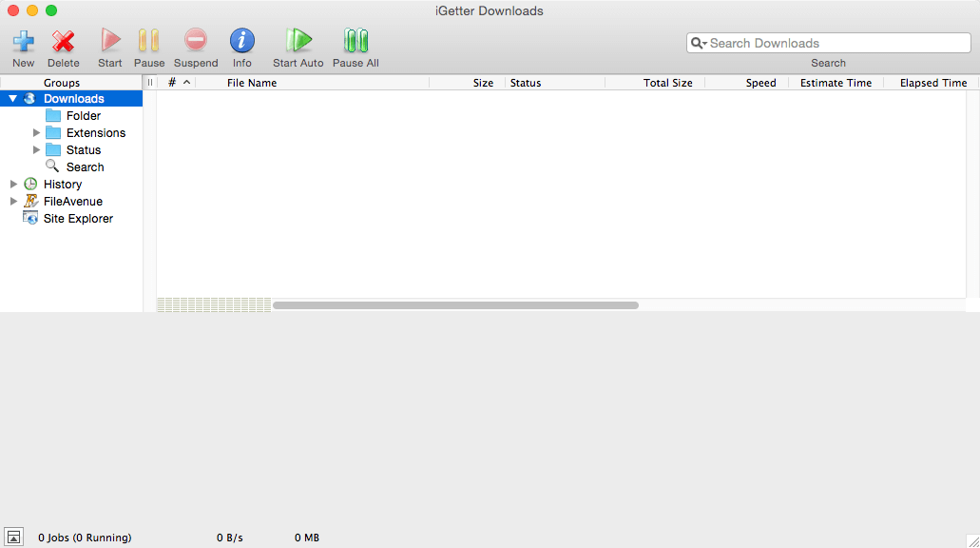Select the Extensions folder row
980x548 pixels.
point(71,132)
